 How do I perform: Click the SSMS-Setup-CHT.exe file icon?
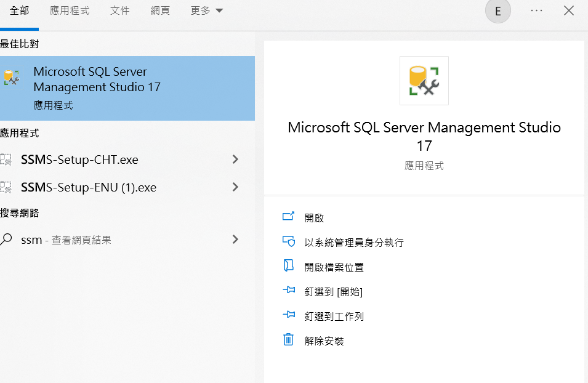pos(6,160)
